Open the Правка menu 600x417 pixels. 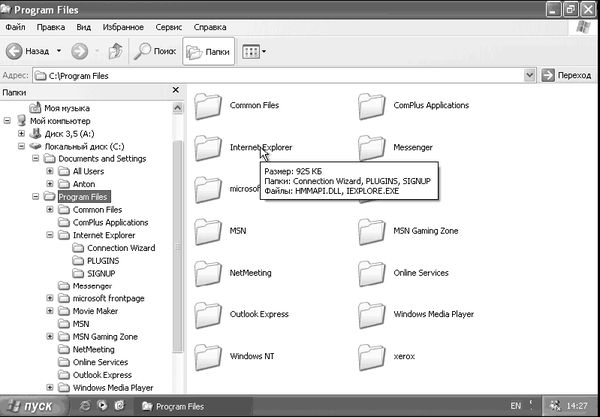coord(51,27)
